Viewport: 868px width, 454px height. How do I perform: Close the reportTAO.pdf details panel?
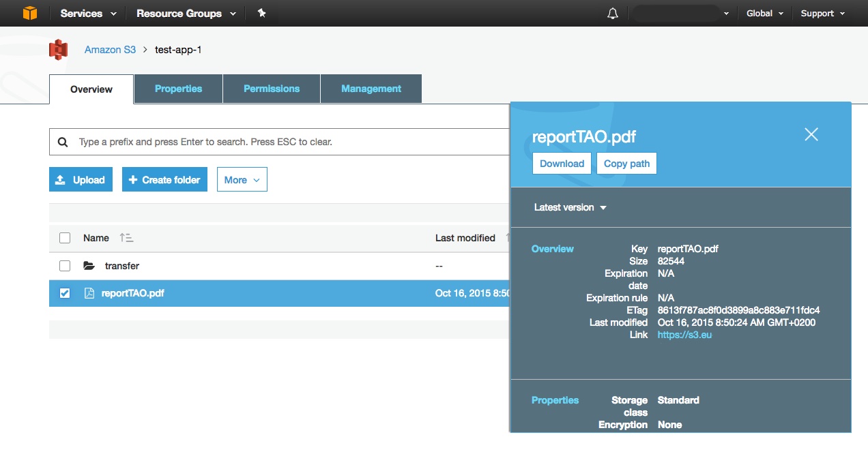tap(811, 134)
